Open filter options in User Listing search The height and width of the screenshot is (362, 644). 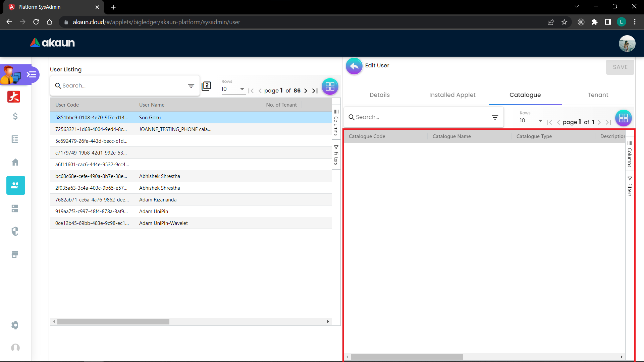click(x=191, y=86)
